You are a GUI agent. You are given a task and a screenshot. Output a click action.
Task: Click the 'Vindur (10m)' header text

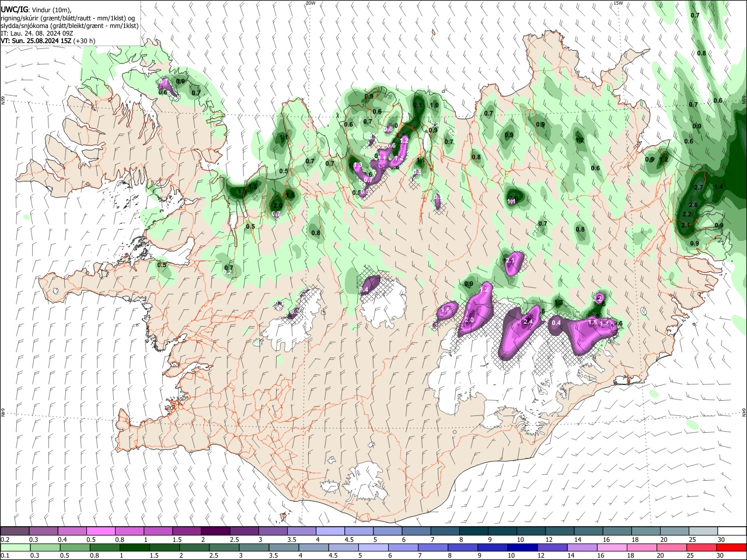[x=51, y=10]
